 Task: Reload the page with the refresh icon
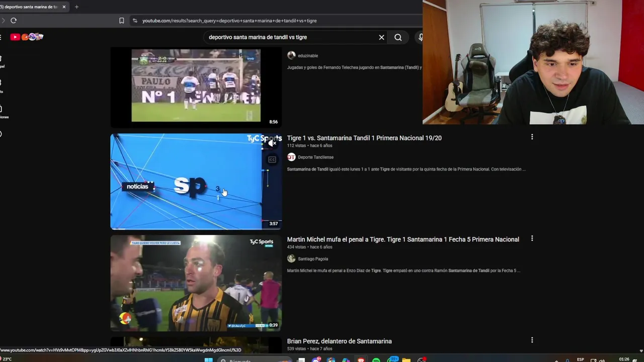coord(14,21)
